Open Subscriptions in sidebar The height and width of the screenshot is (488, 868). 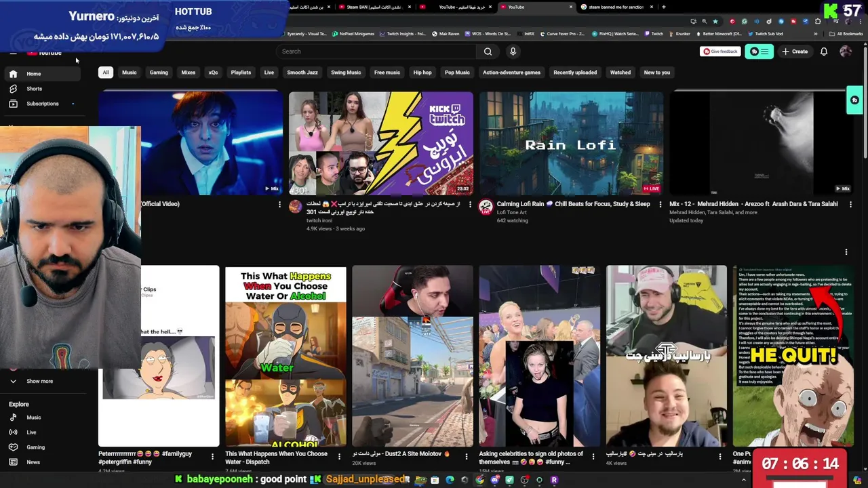(42, 104)
